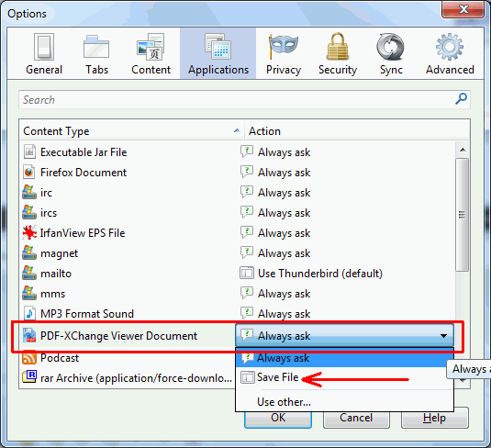
Task: Choose Use other... in the dropdown list
Action: (x=344, y=401)
